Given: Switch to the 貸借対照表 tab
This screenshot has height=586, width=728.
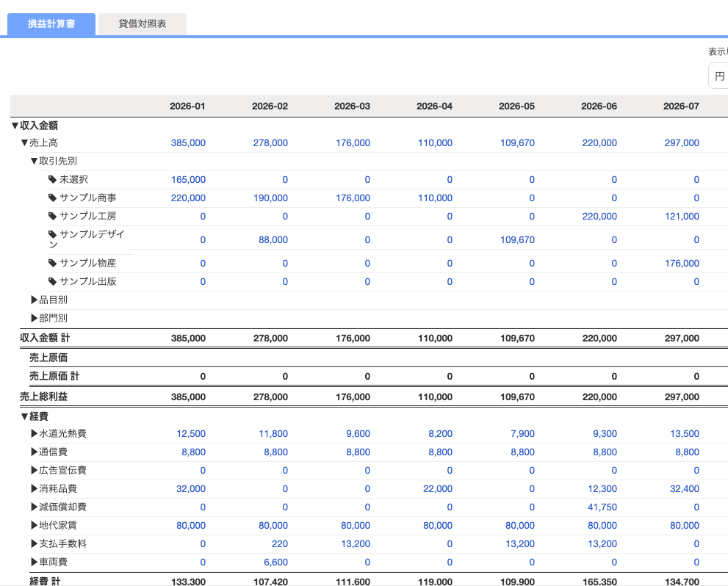Looking at the screenshot, I should (x=143, y=23).
